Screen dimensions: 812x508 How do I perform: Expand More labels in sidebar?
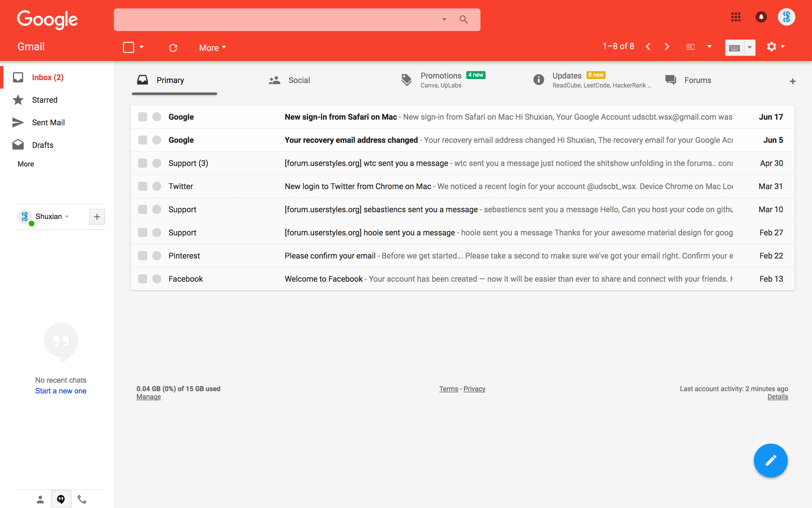click(26, 164)
